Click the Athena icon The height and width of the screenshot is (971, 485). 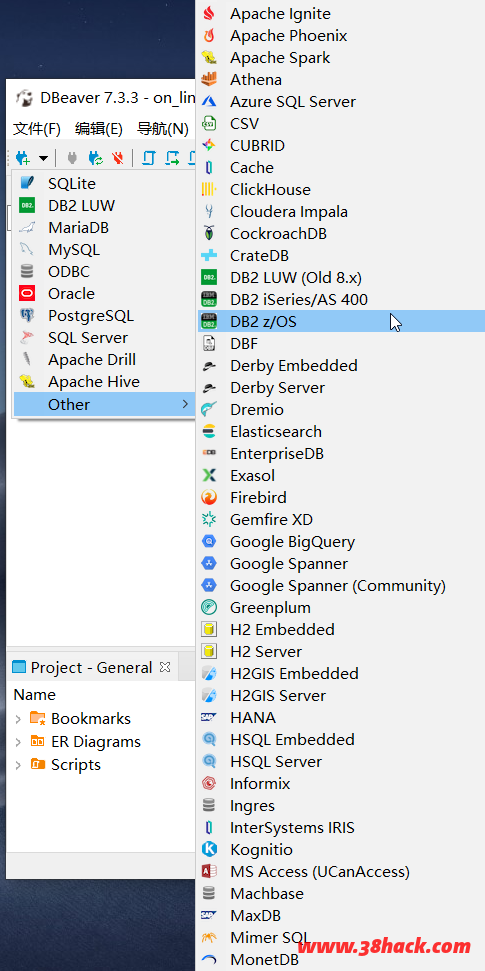209,79
